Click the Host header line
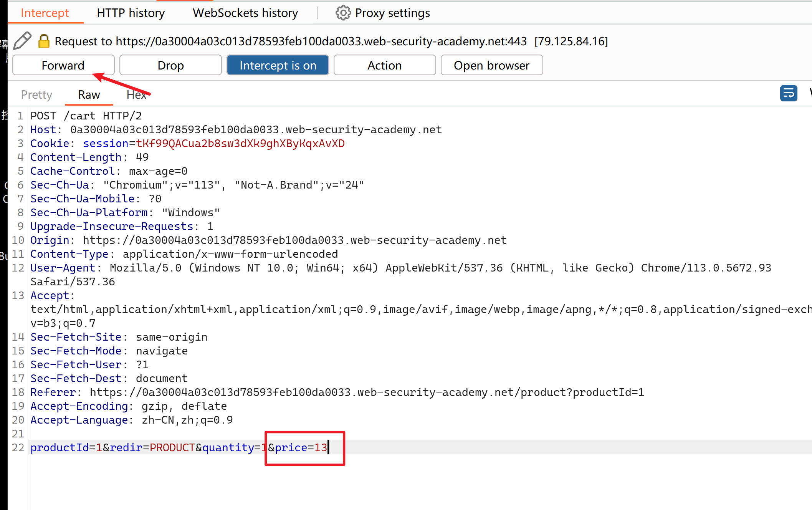The width and height of the screenshot is (812, 510). tap(236, 129)
